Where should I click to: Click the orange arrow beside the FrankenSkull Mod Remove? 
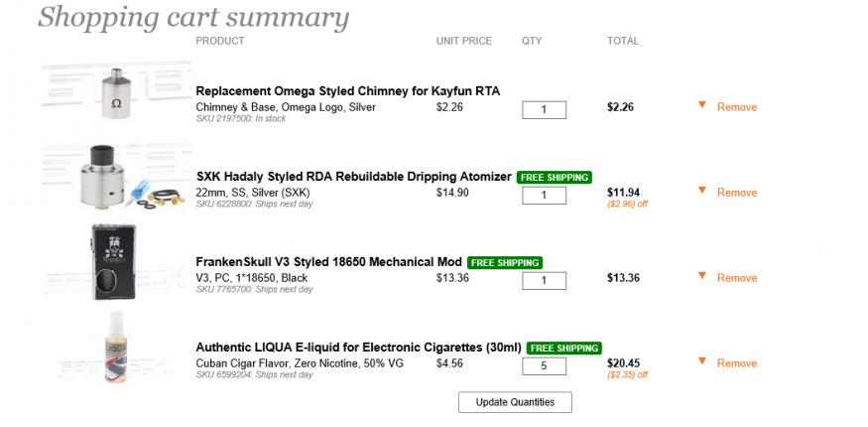[701, 276]
